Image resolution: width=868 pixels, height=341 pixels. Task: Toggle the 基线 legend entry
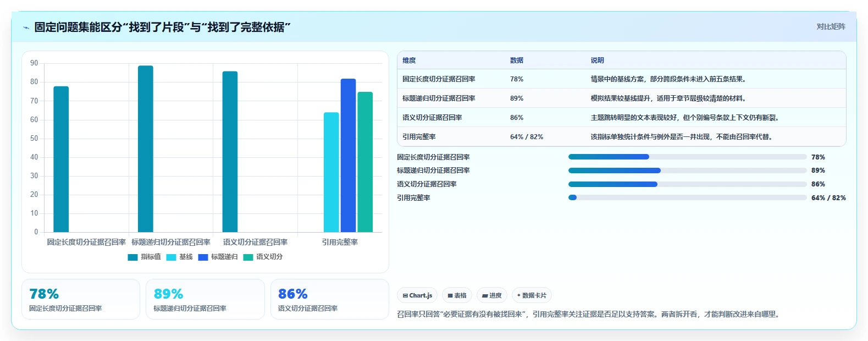[179, 257]
